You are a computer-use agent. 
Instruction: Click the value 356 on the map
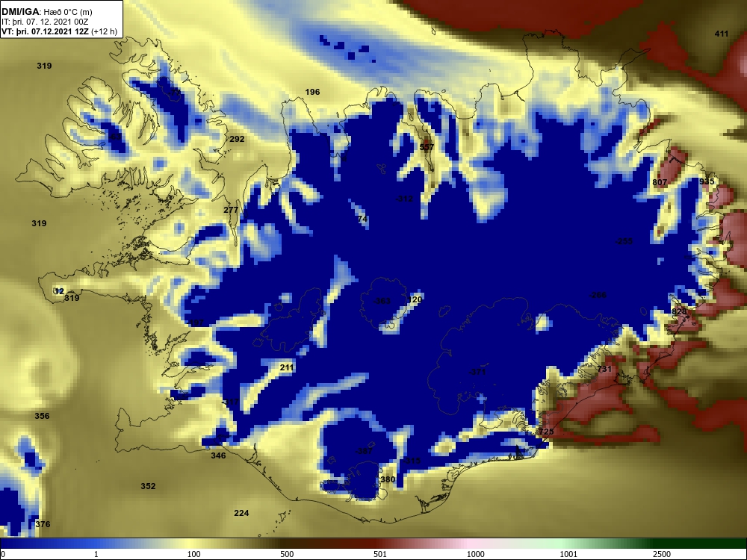42,416
